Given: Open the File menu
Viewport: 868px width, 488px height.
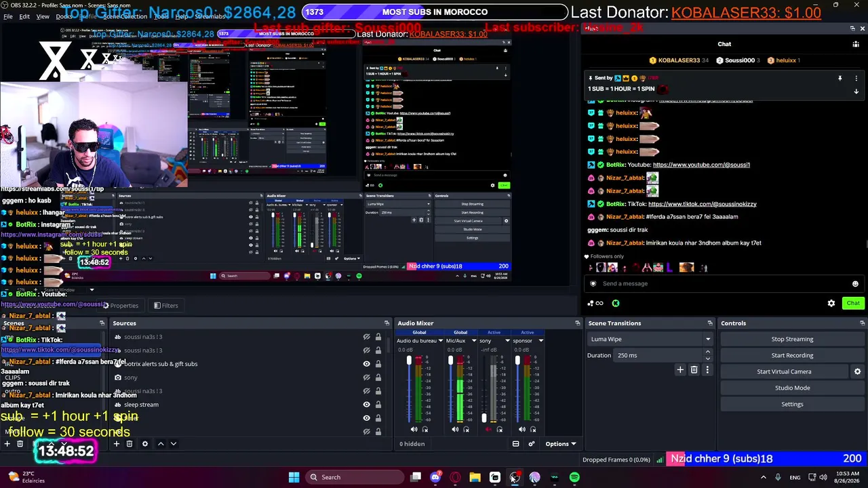Looking at the screenshot, I should 8,16.
